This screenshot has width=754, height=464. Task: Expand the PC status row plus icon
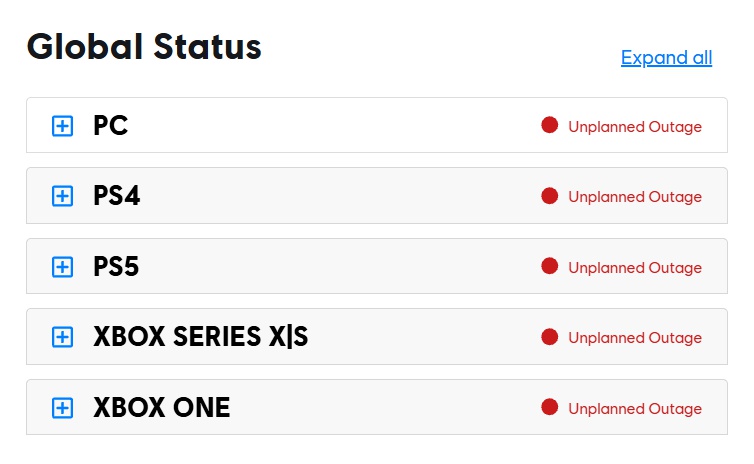[62, 126]
